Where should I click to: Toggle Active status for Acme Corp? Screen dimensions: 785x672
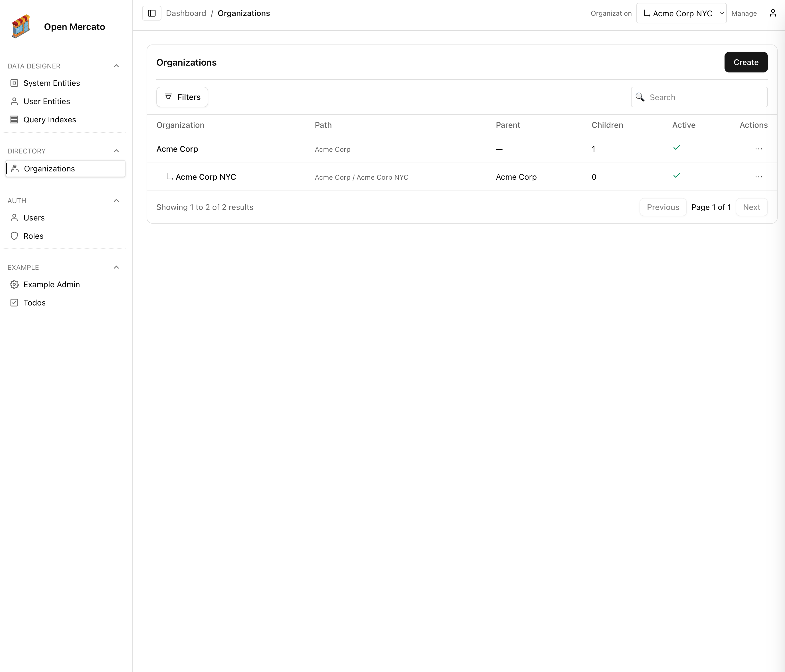(x=677, y=148)
